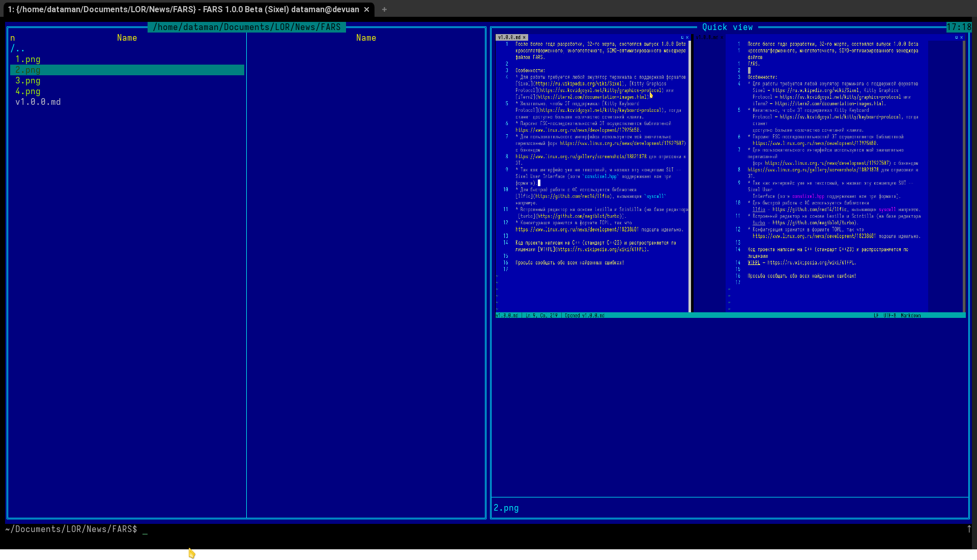The height and width of the screenshot is (560, 977).
Task: Click the second column Name header
Action: click(x=366, y=38)
